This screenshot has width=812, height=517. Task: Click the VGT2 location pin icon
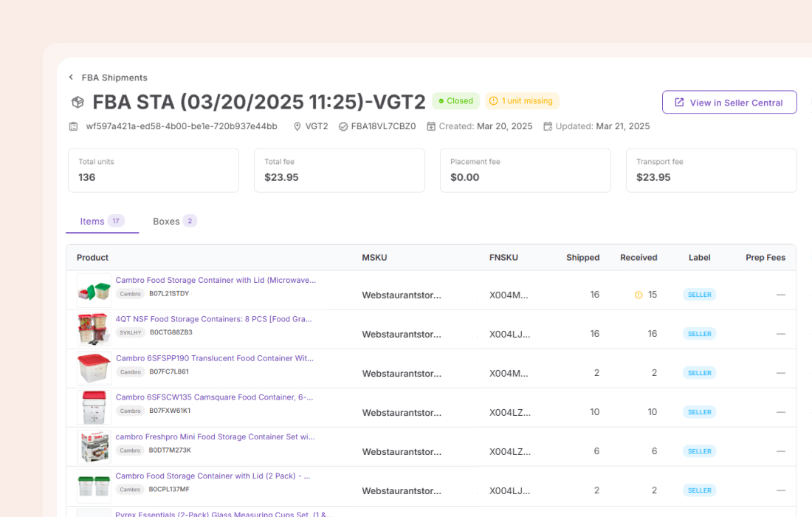click(297, 126)
